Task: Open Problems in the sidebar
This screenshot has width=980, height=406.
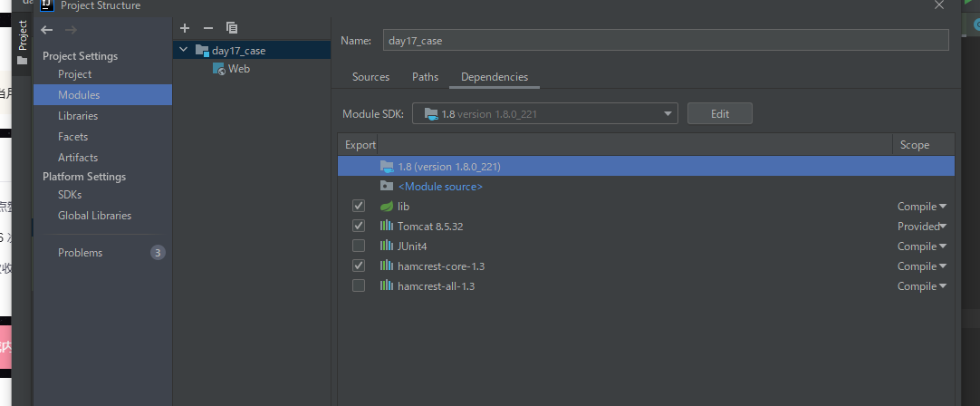Action: coord(80,253)
